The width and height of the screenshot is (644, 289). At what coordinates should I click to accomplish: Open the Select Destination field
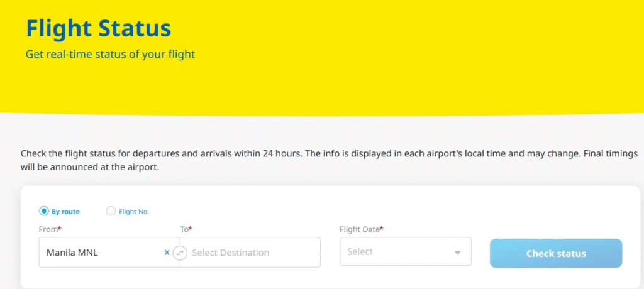click(x=252, y=253)
